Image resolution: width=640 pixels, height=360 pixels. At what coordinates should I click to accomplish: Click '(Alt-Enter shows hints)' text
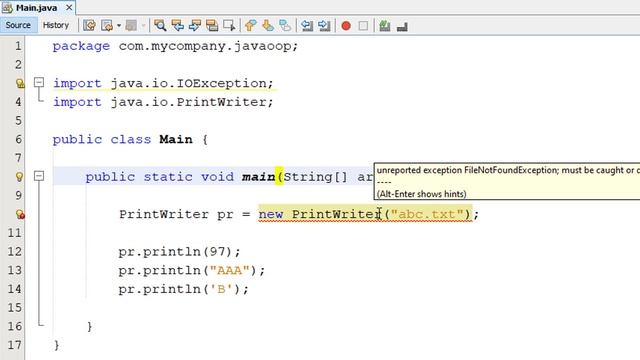coord(421,194)
